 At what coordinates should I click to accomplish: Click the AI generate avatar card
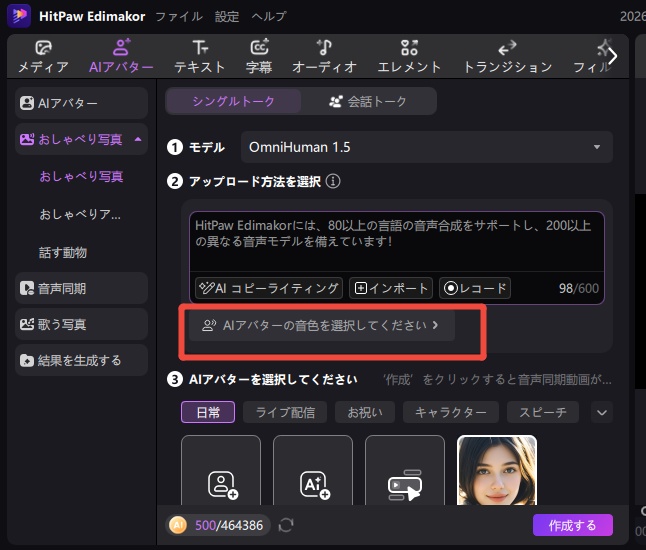click(313, 470)
